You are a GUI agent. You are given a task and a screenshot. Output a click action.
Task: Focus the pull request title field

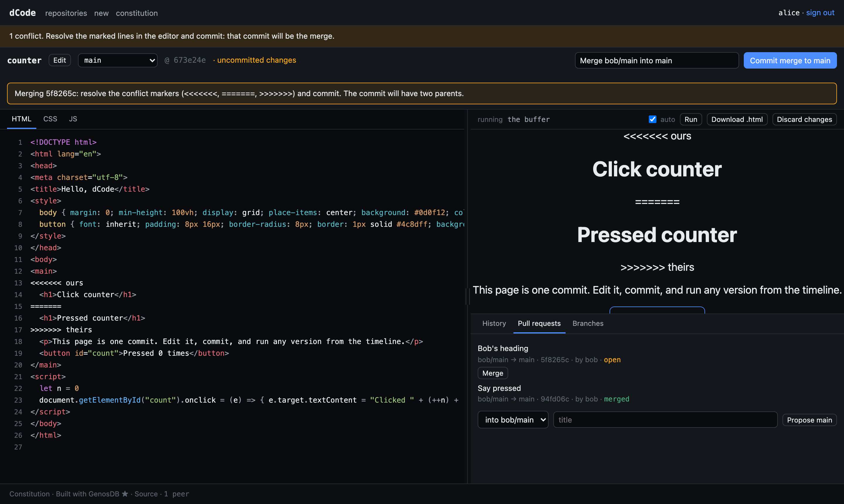pos(665,420)
